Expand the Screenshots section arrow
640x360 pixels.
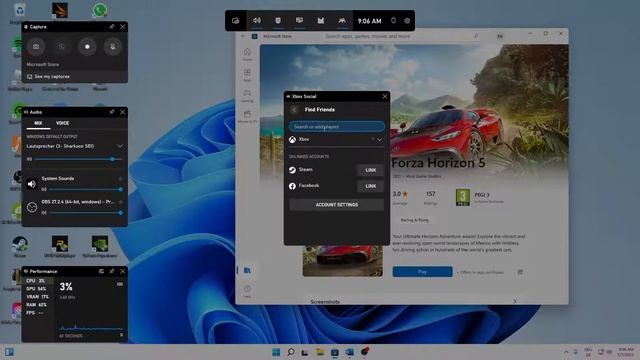pyautogui.click(x=515, y=301)
